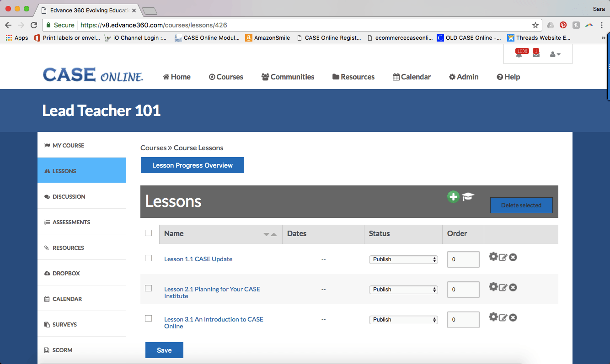Delete Lesson 3.1 using its X icon

coord(513,317)
